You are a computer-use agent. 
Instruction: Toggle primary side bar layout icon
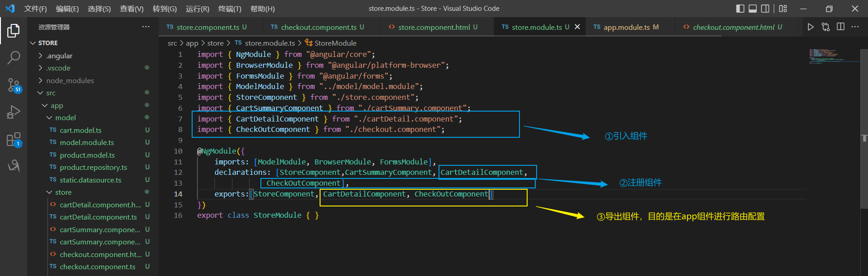coord(740,9)
